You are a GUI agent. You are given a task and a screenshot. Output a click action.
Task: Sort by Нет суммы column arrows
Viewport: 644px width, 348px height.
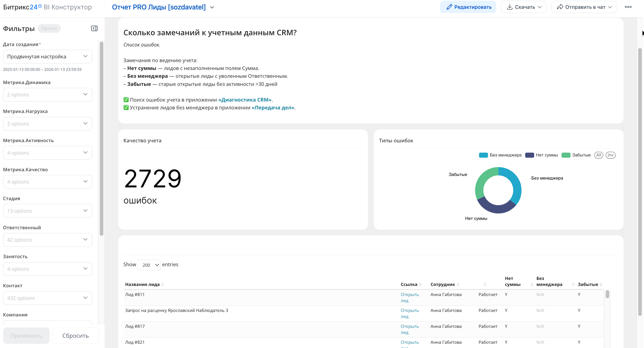pos(532,285)
